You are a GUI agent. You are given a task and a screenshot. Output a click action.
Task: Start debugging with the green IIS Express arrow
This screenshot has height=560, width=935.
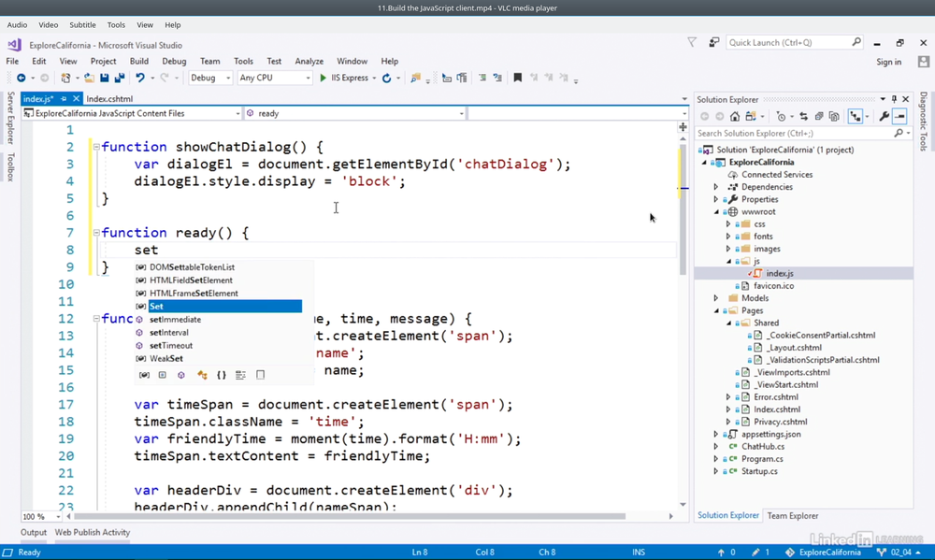tap(324, 79)
